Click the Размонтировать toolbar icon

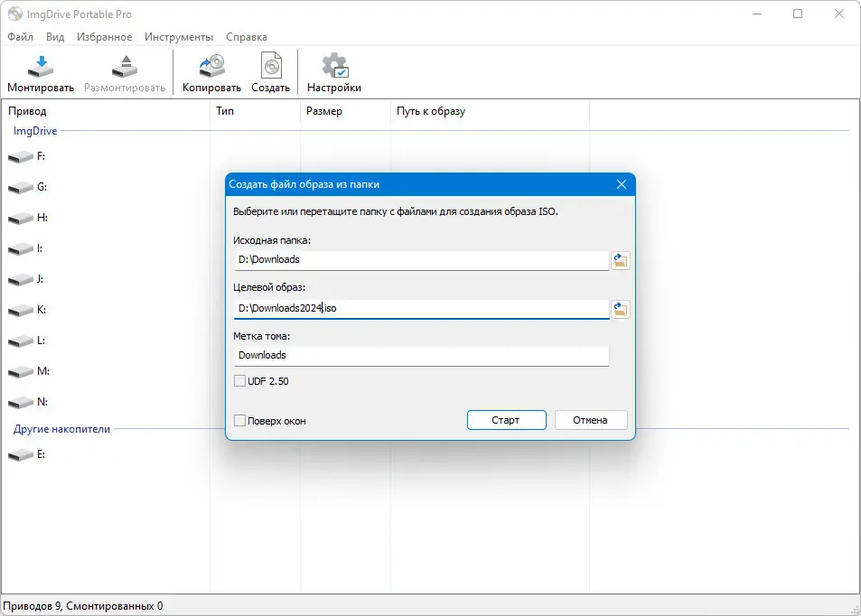coord(126,67)
